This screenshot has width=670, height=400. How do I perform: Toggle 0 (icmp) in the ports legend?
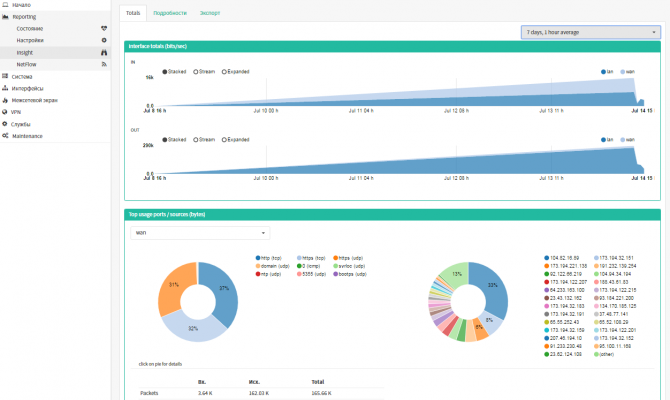pyautogui.click(x=309, y=266)
